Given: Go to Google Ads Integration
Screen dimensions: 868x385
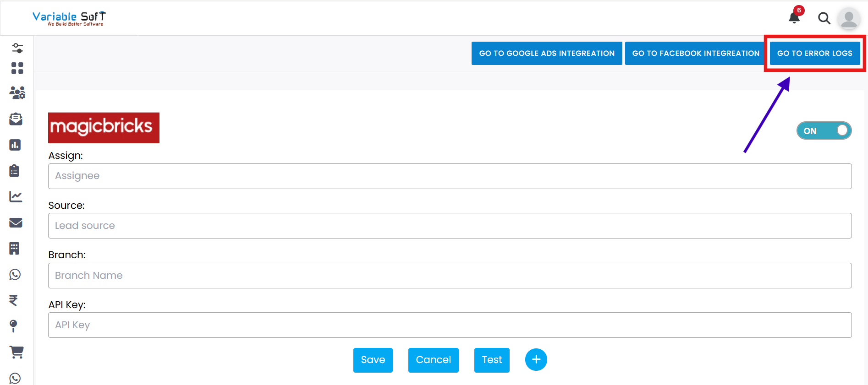Looking at the screenshot, I should click(546, 54).
